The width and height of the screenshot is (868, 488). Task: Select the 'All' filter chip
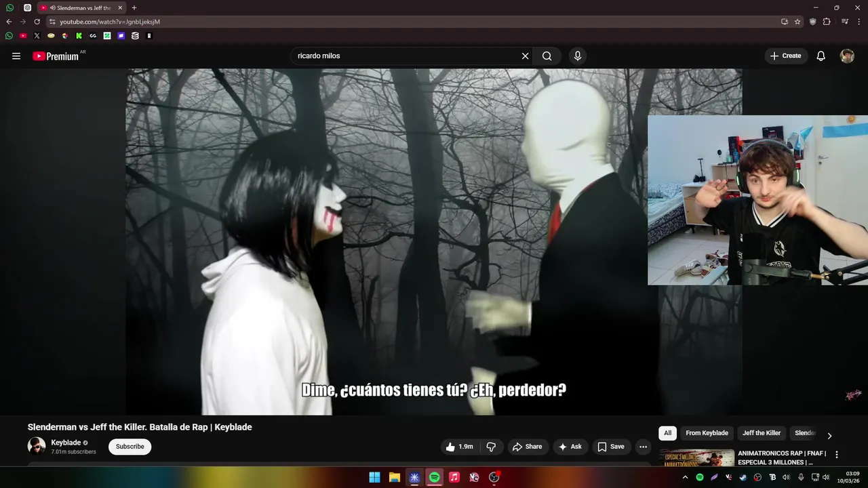(x=667, y=433)
